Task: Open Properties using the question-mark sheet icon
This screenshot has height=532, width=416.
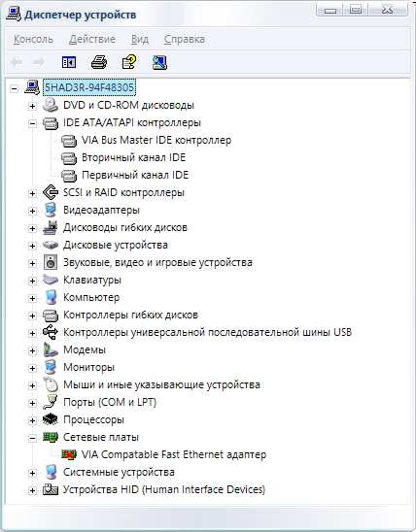Action: [x=129, y=62]
